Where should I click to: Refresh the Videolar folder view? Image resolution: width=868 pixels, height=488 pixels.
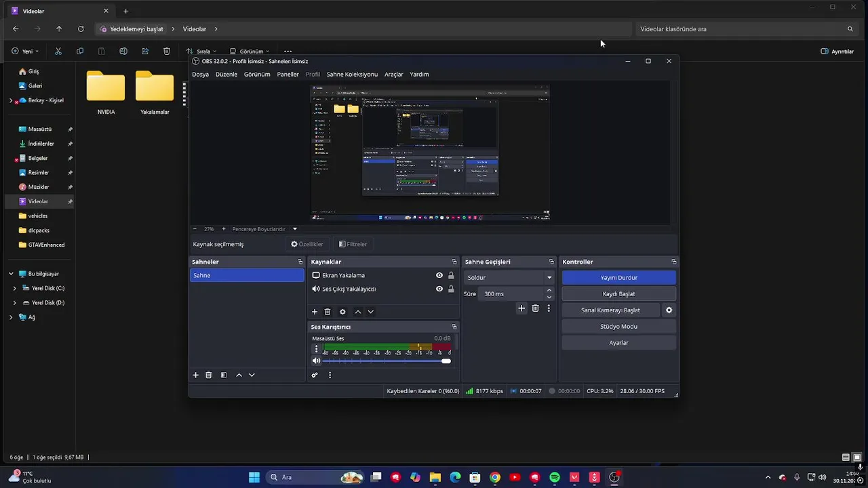(x=81, y=29)
